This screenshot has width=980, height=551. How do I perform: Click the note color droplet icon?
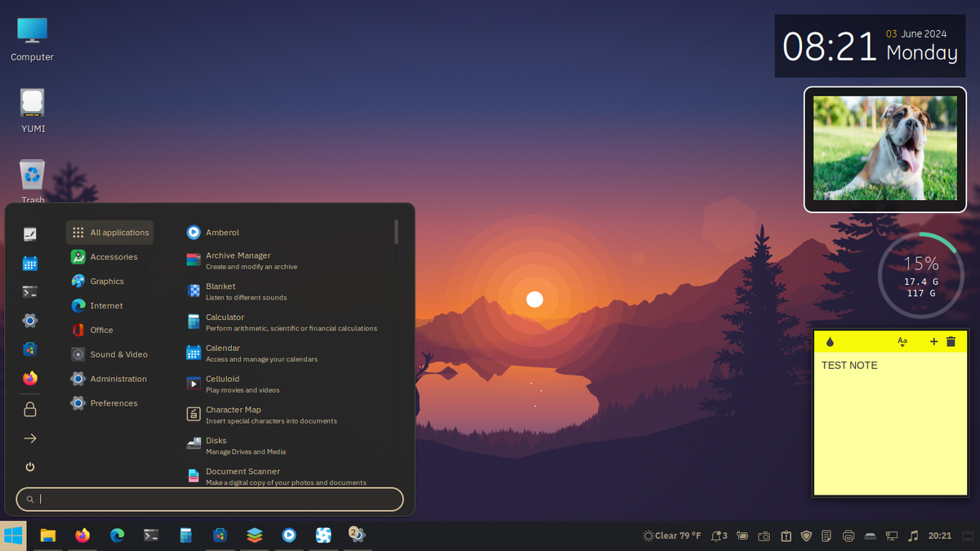point(830,342)
